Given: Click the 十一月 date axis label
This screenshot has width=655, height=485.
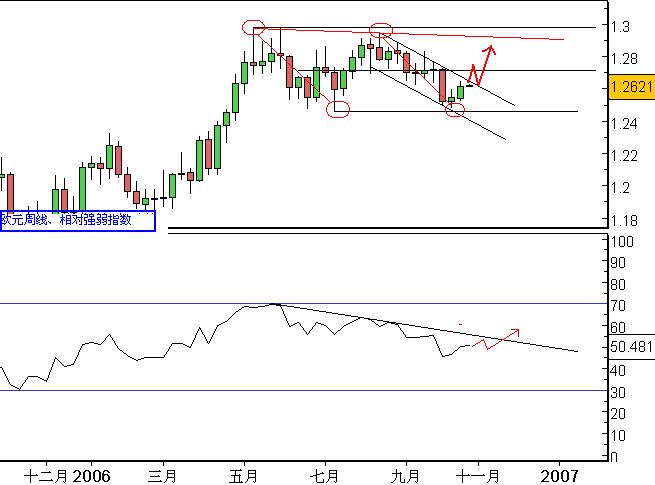Looking at the screenshot, I should [x=478, y=476].
